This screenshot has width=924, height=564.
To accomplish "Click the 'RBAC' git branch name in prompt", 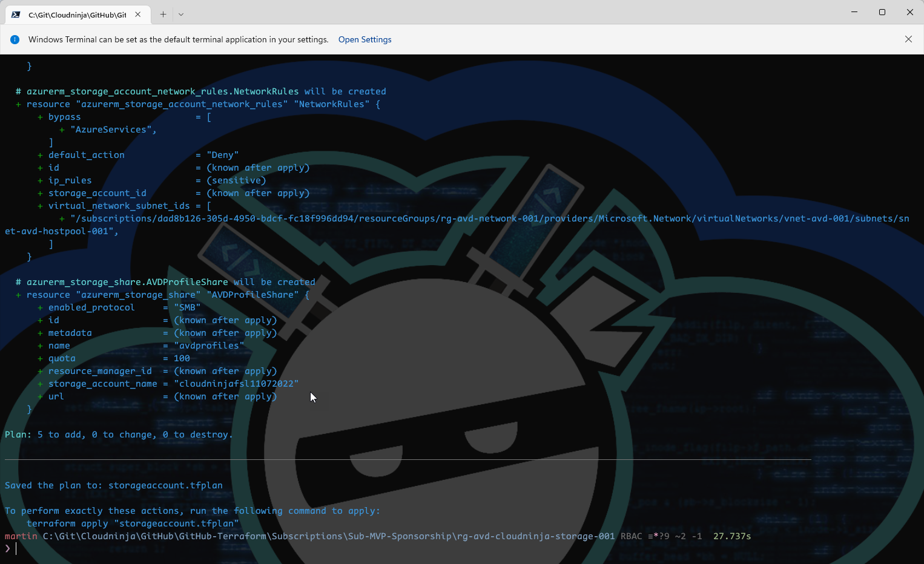I will coord(632,536).
